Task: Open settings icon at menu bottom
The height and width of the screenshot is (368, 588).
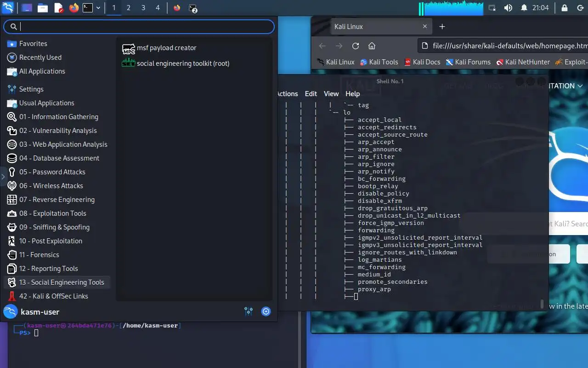Action: pyautogui.click(x=249, y=312)
